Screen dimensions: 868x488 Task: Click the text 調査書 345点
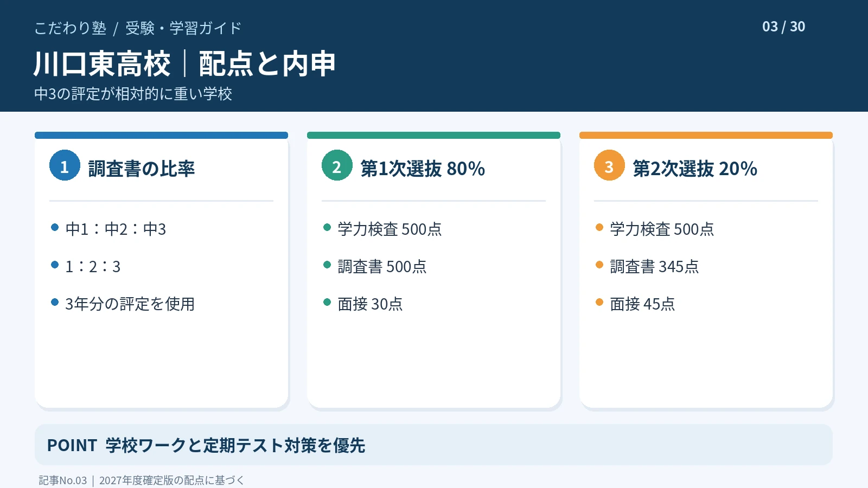654,266
